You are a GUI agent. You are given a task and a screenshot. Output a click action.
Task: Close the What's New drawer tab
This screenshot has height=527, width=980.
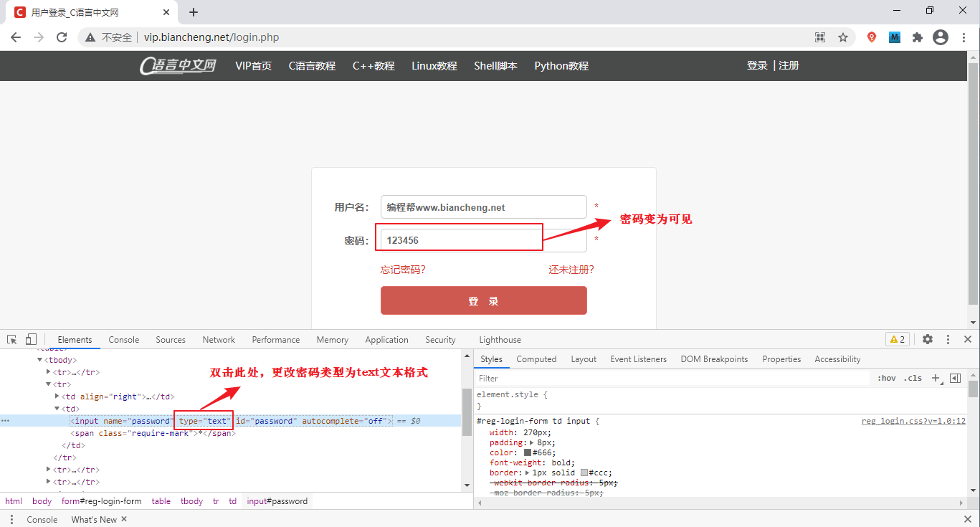click(123, 519)
